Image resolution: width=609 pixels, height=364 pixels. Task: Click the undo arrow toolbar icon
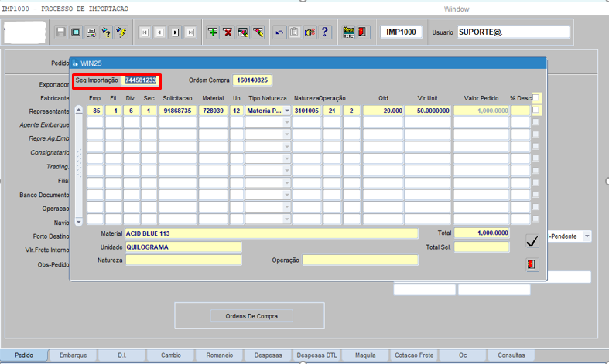[279, 32]
